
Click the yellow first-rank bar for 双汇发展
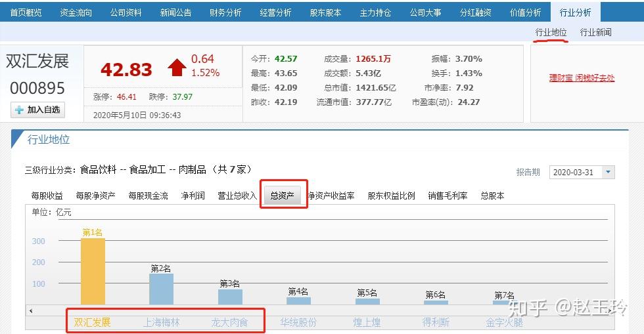pyautogui.click(x=93, y=271)
